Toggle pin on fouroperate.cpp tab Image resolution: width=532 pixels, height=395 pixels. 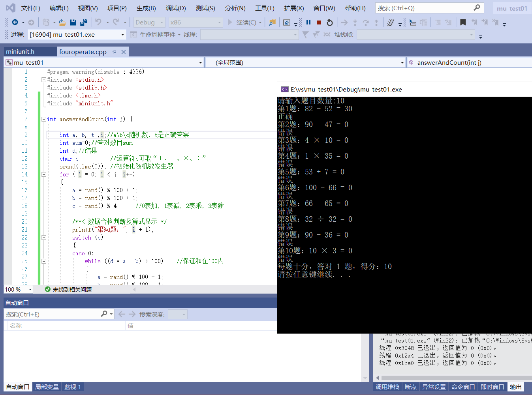click(x=114, y=52)
